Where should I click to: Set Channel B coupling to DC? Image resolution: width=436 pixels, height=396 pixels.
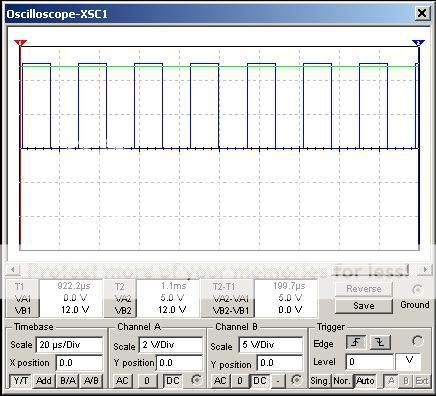[x=260, y=381]
